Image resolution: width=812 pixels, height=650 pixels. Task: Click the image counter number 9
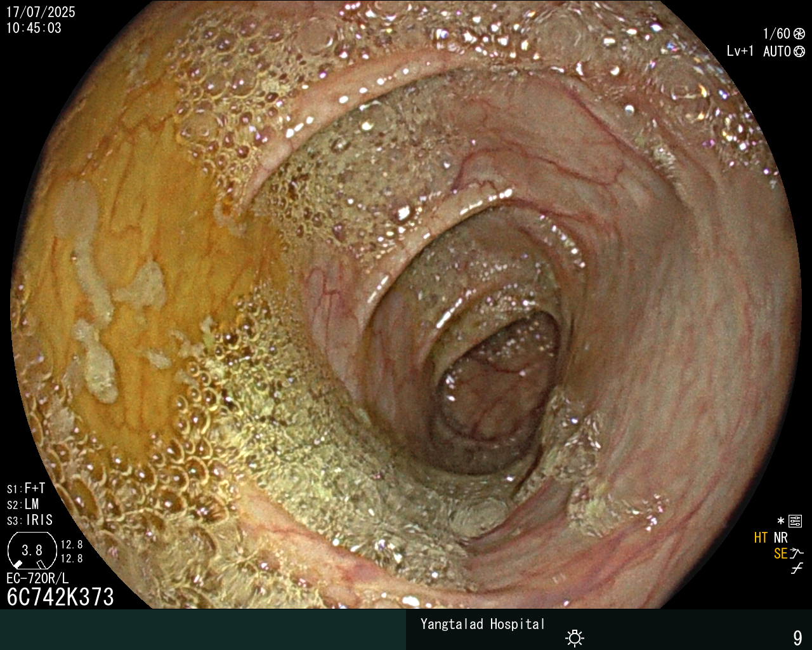point(797,637)
